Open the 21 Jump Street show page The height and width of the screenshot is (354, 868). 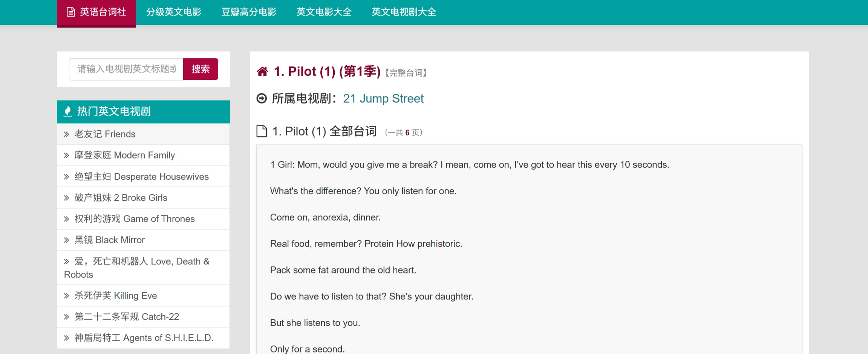pos(383,98)
